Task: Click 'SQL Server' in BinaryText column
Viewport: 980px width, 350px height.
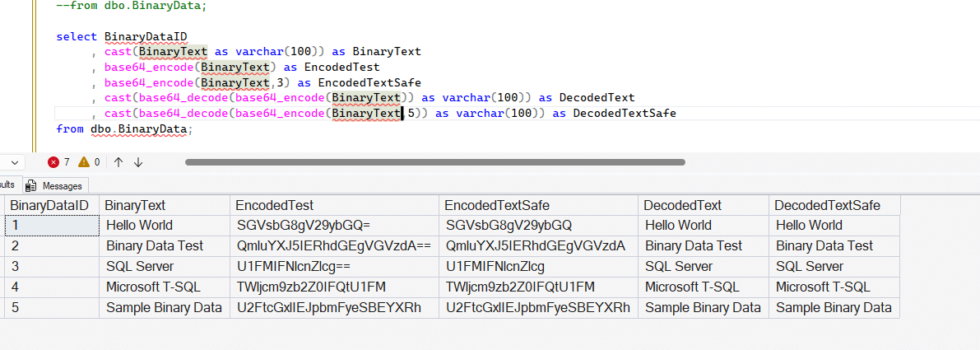Action: pos(165,267)
